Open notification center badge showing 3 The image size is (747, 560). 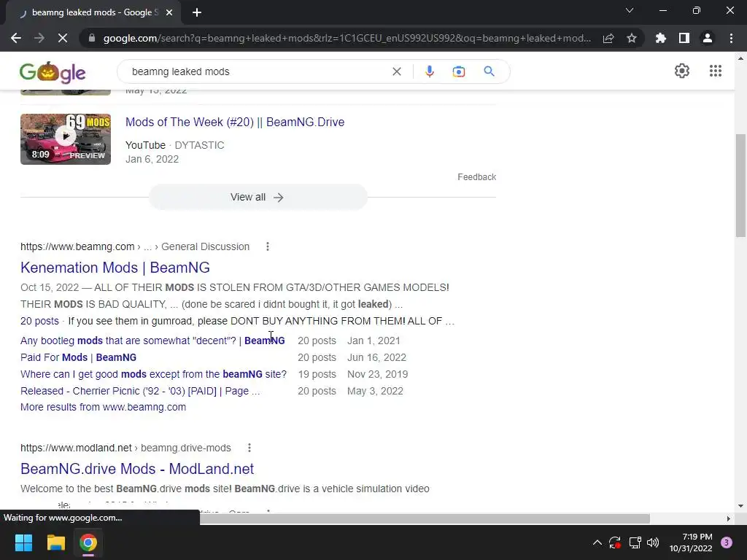(727, 542)
